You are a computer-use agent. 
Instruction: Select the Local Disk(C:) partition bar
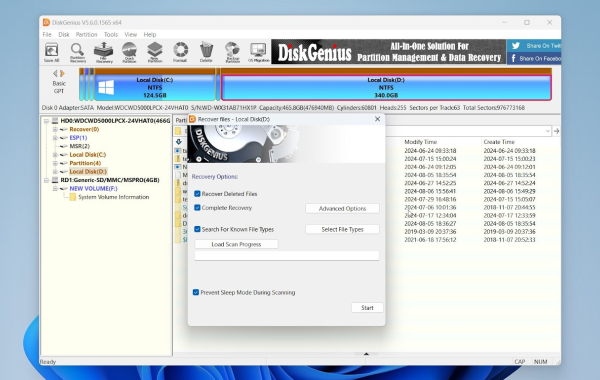155,87
